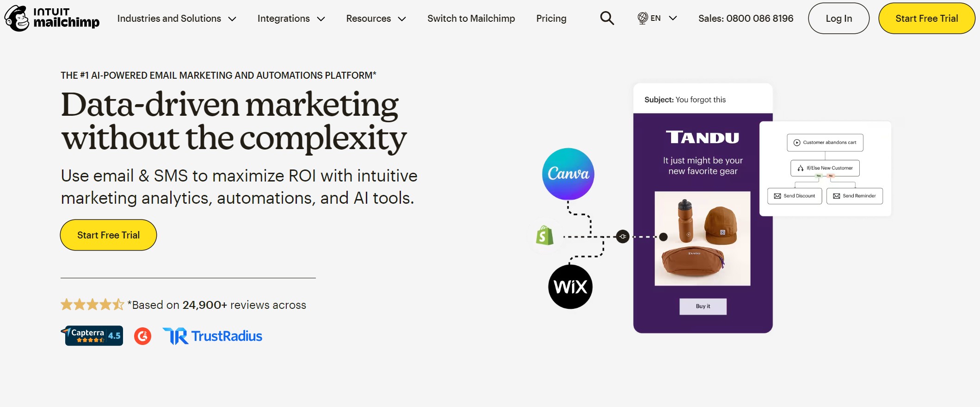Click the yellow Start Free Trial button

pos(926,18)
